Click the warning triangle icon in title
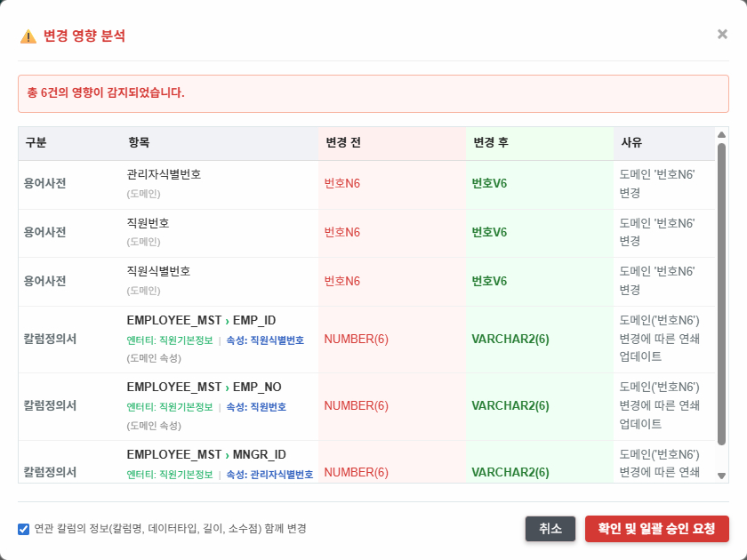The width and height of the screenshot is (747, 560). (28, 36)
